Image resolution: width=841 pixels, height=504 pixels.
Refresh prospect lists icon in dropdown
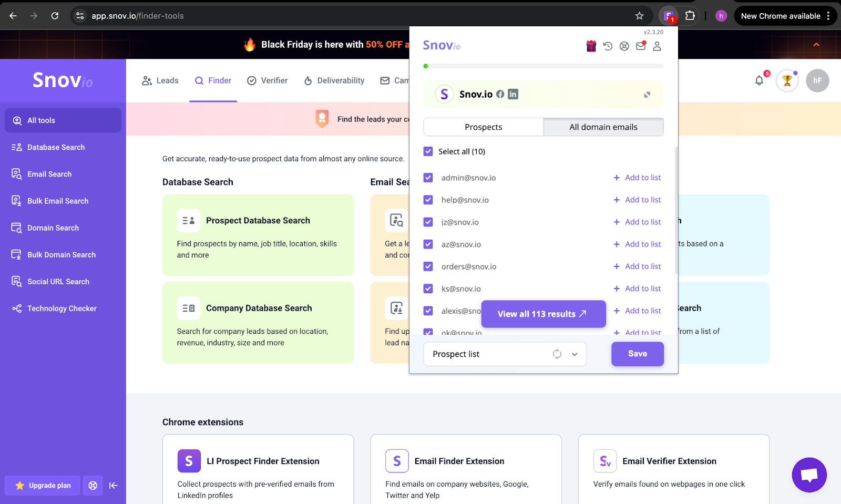click(x=557, y=354)
